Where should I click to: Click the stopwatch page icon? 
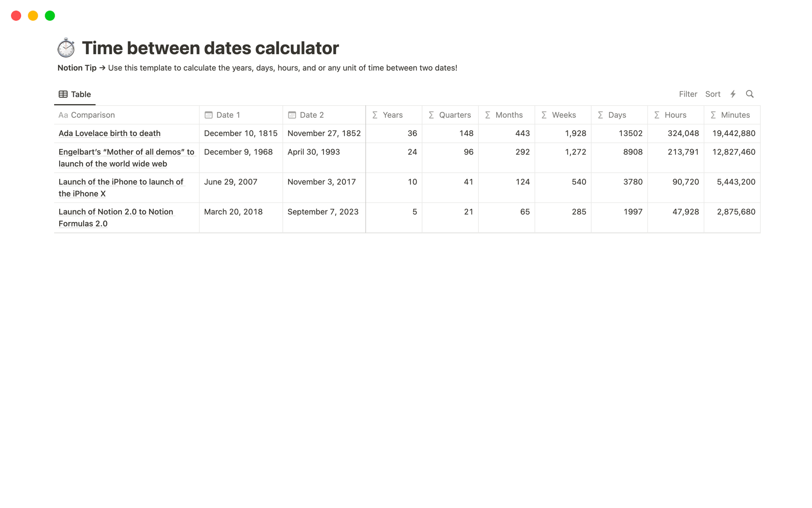66,48
